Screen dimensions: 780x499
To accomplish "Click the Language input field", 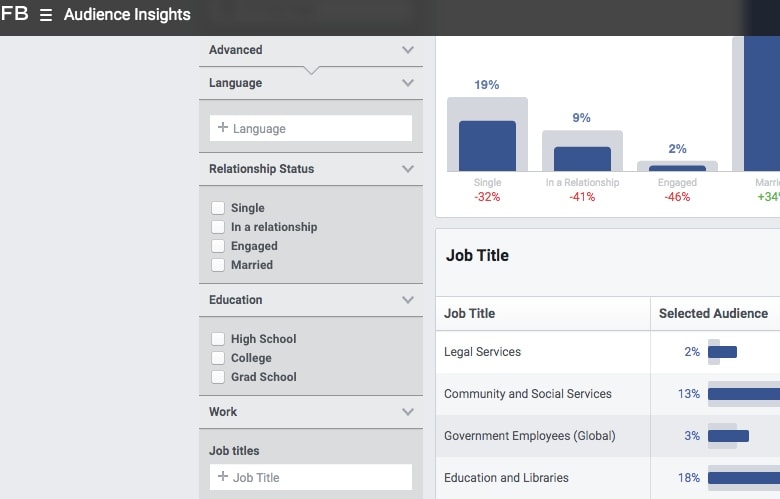I will coord(311,129).
